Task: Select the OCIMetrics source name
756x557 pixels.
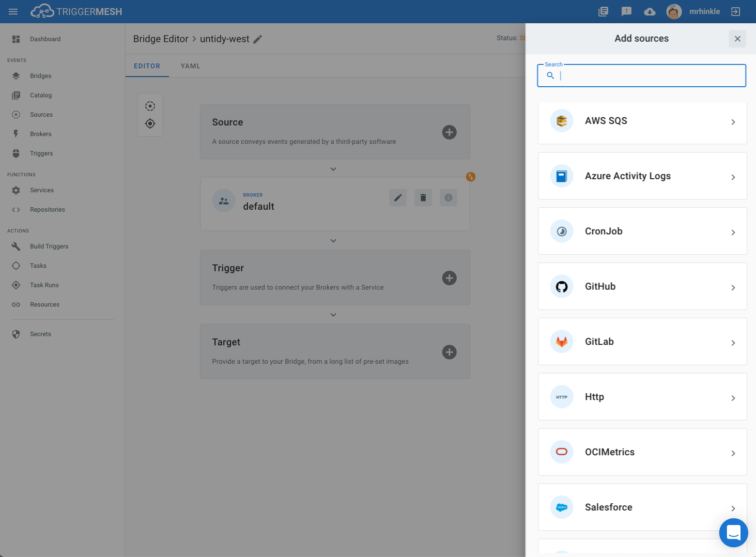Action: [610, 452]
